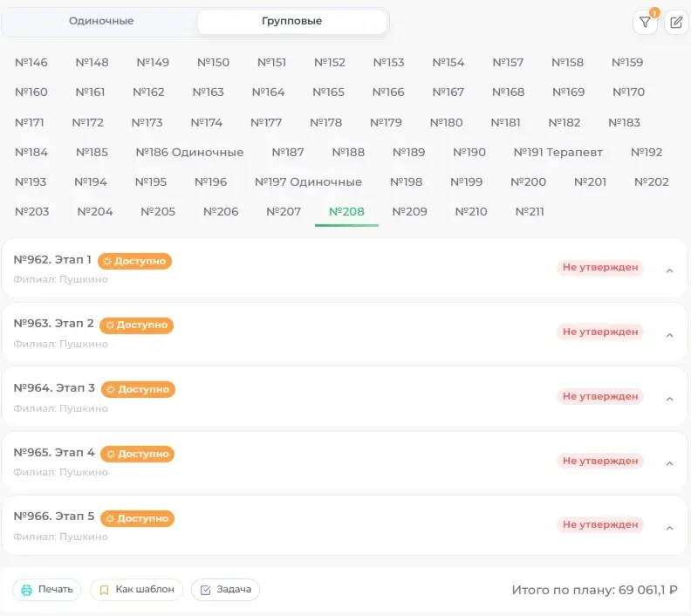Viewport: 691px width, 616px height.
Task: Click Не утвержден status of Этап 3
Action: (x=599, y=396)
